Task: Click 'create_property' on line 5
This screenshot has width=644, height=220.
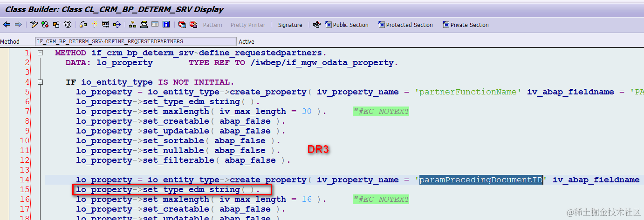Action: click(x=268, y=92)
